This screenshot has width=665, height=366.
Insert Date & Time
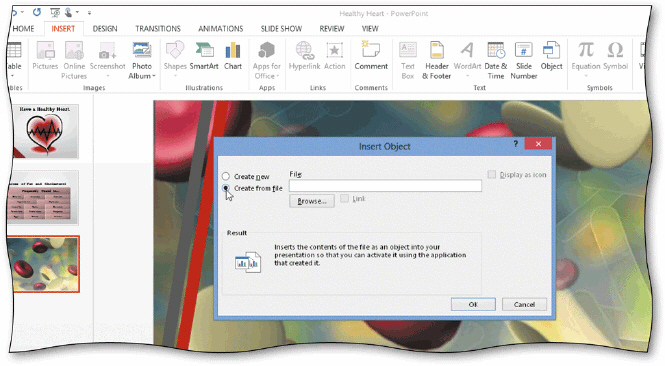[x=496, y=60]
